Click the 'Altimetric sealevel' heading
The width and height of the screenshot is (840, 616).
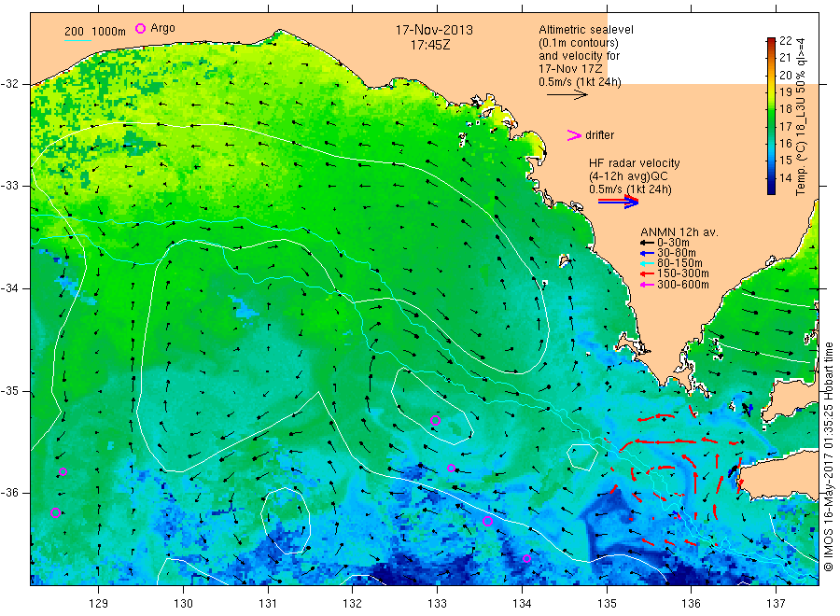tap(586, 30)
